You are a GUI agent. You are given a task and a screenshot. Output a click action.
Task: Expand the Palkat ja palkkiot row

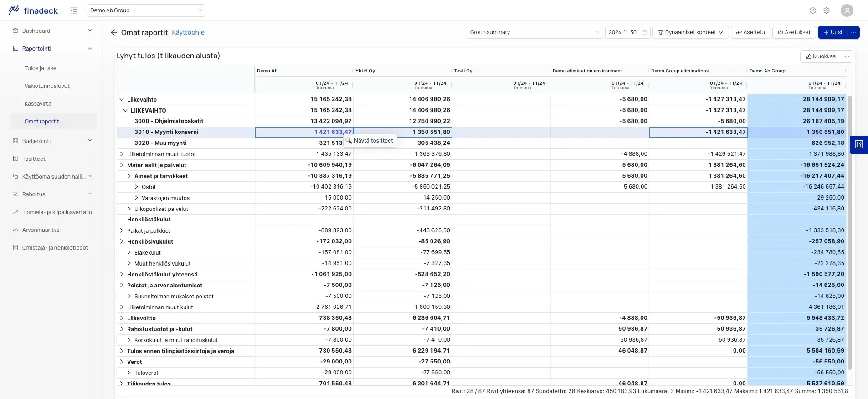122,230
